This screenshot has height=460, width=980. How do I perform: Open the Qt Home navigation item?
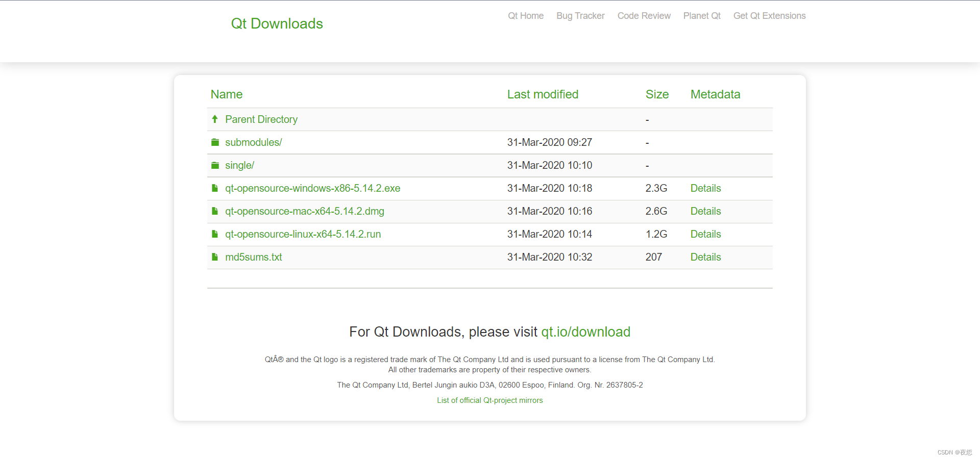point(525,16)
